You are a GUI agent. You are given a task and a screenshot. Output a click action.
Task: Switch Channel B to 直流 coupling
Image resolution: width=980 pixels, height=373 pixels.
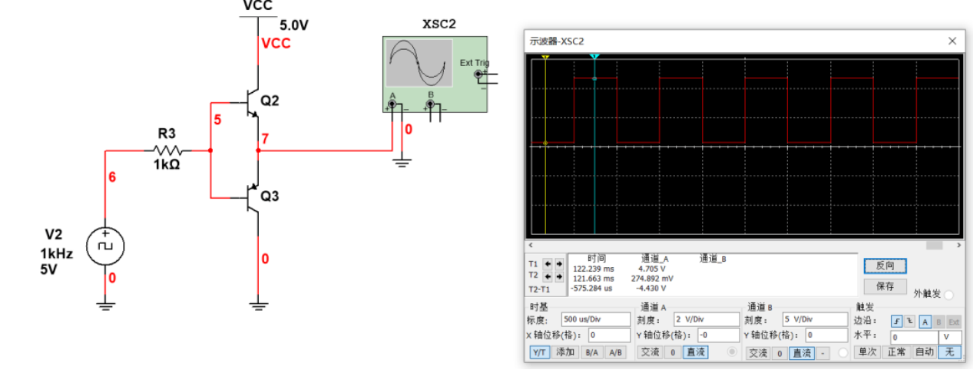coord(802,352)
